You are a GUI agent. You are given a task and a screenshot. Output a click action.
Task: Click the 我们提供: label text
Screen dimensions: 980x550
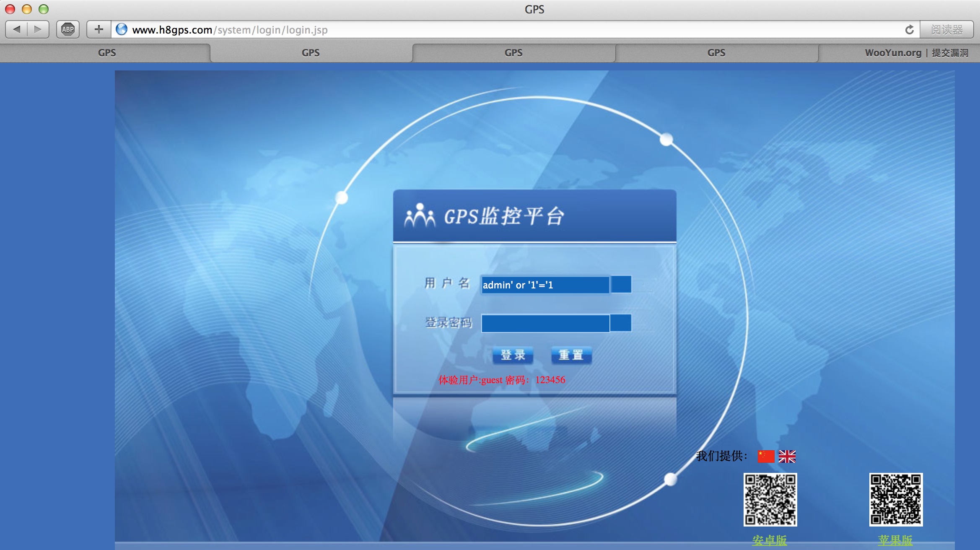click(x=721, y=456)
